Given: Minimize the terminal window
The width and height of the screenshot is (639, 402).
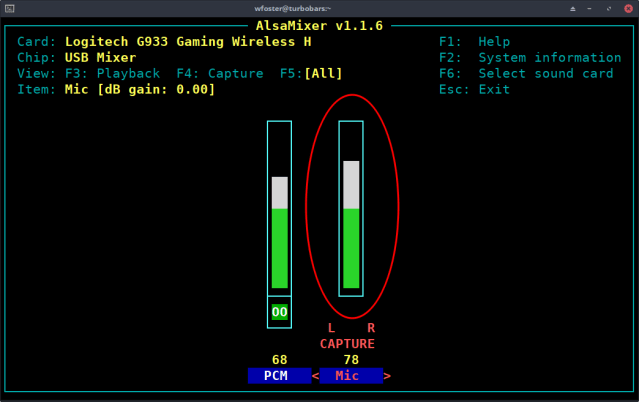Looking at the screenshot, I should click(590, 8).
